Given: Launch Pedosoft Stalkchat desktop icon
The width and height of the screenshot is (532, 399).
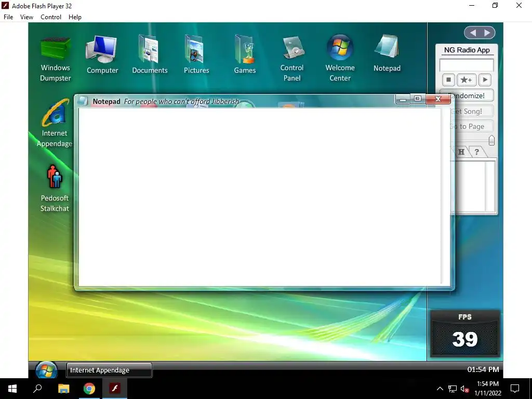Looking at the screenshot, I should [x=54, y=189].
